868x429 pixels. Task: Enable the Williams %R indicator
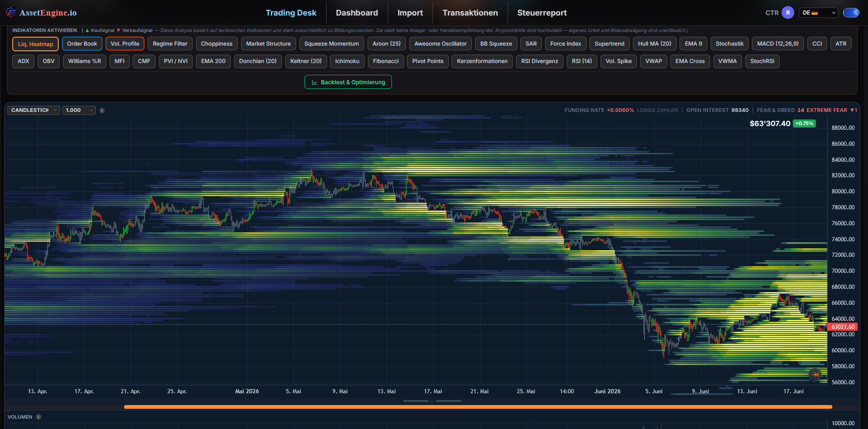(x=85, y=61)
